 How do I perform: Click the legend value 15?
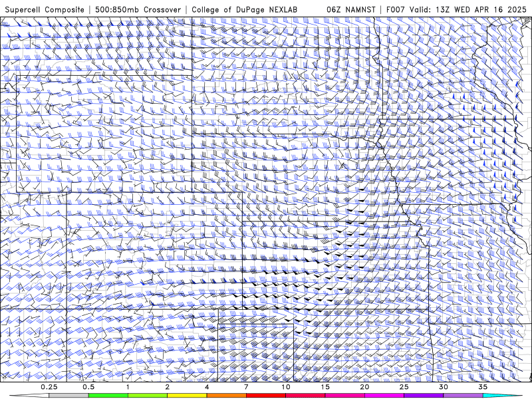click(x=325, y=387)
